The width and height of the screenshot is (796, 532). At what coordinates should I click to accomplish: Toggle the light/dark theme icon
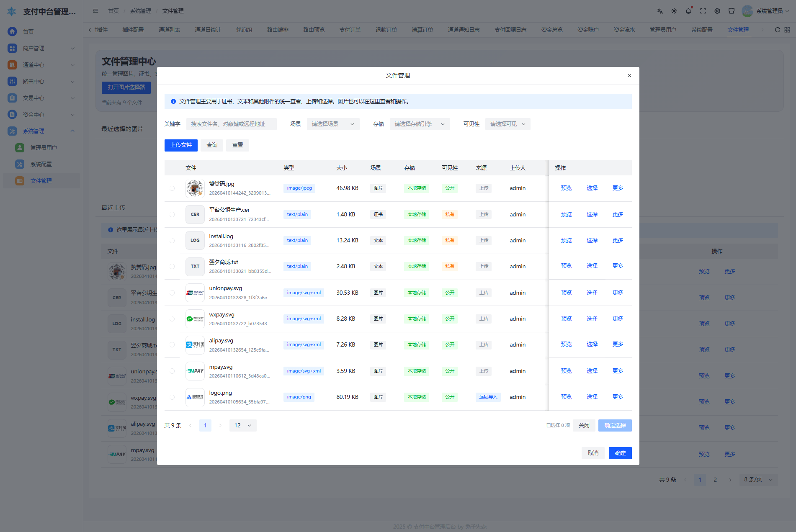[674, 11]
